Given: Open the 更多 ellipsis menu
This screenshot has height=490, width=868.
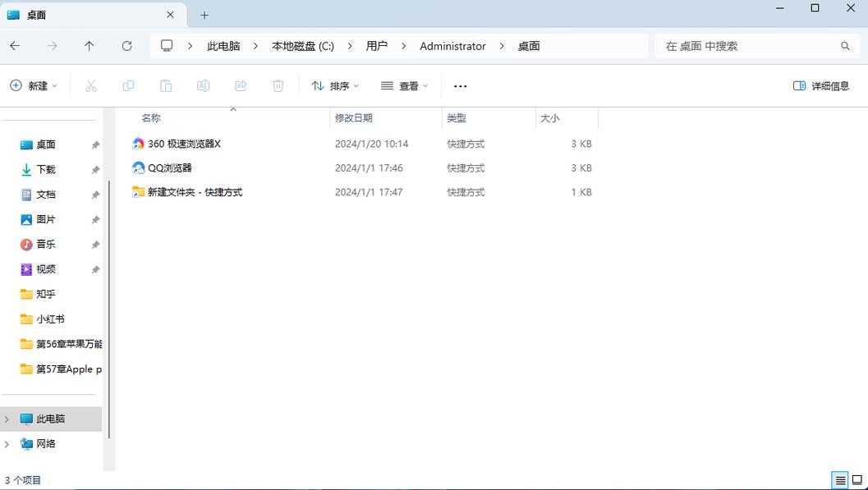Looking at the screenshot, I should (460, 85).
